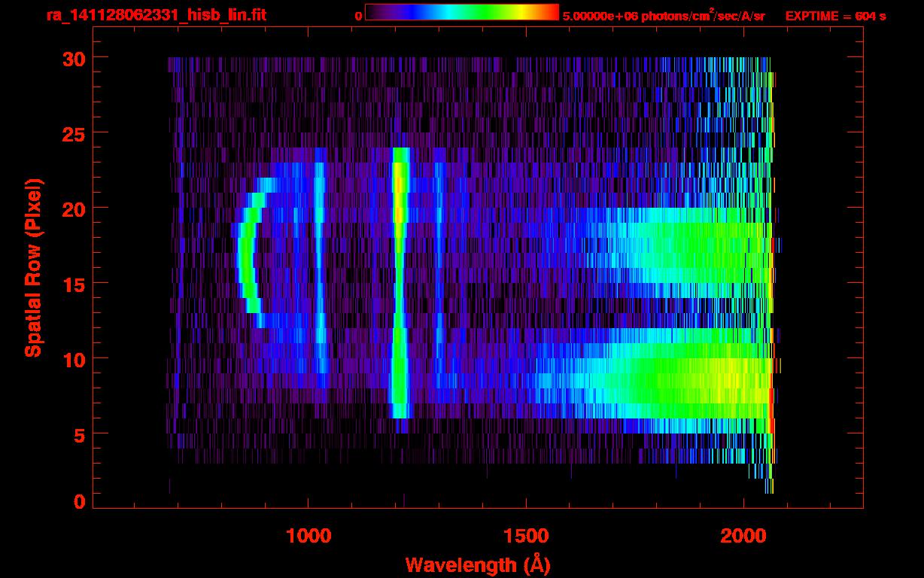Click the y-axis tick label 0
924x578 pixels.
pos(79,501)
